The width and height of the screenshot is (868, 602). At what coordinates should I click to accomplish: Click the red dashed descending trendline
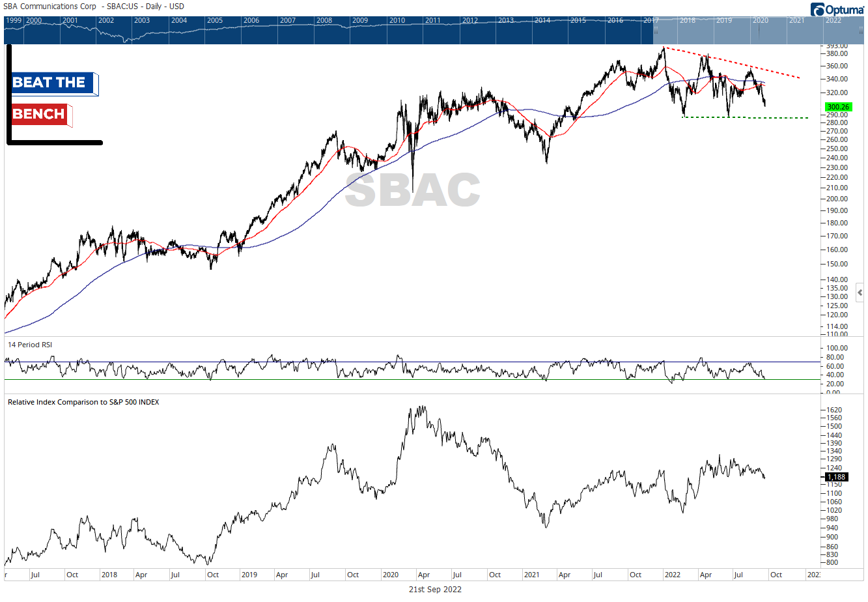(732, 63)
